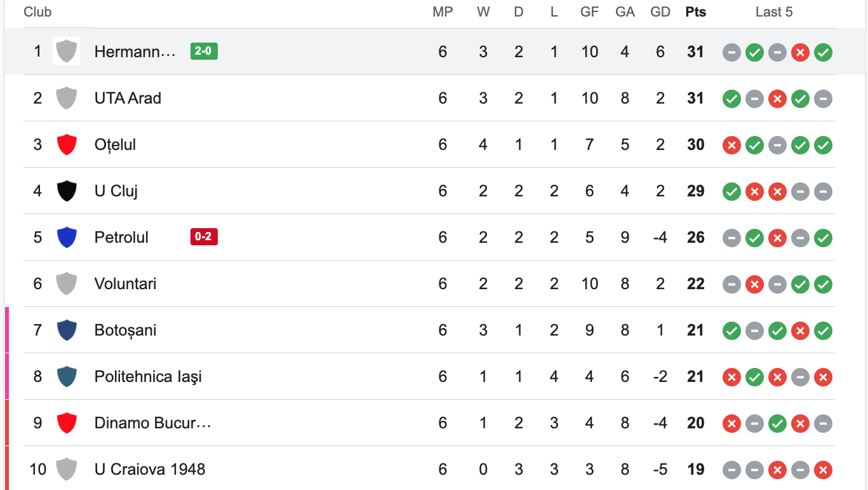Click the Politehnica Iași teal crest
This screenshot has height=490, width=868.
pos(67,376)
